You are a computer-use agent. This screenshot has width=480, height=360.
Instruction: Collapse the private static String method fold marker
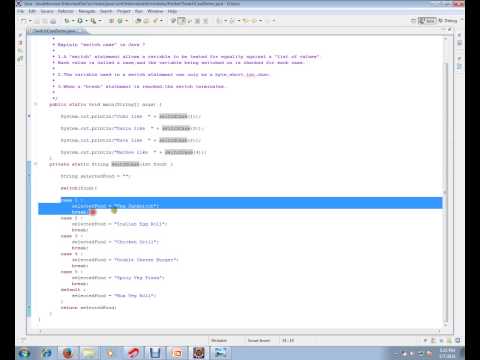36,164
